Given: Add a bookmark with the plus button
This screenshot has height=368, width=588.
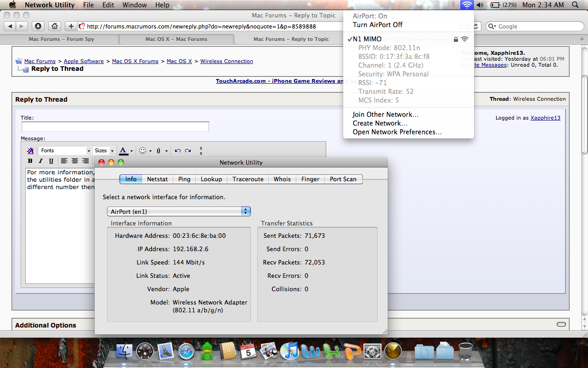Looking at the screenshot, I should point(71,26).
